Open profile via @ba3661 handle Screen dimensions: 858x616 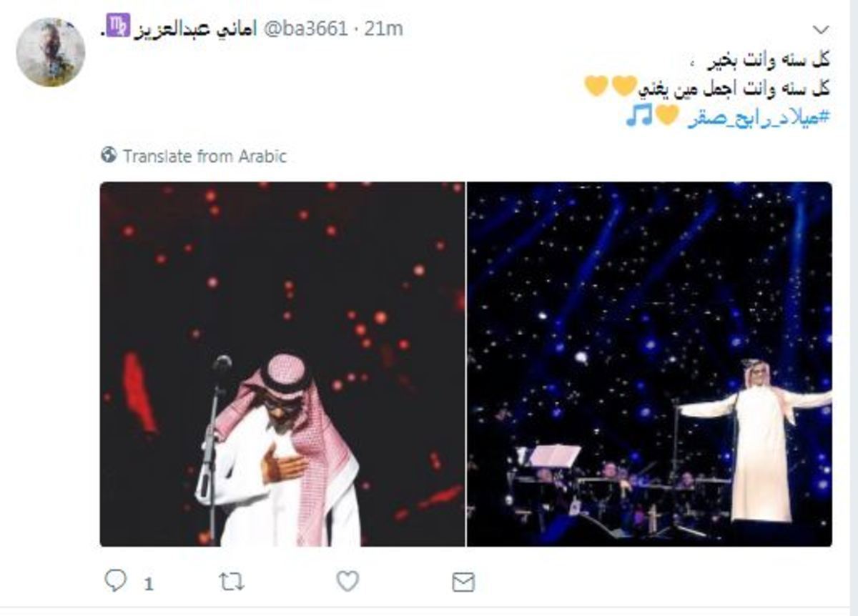tap(306, 29)
